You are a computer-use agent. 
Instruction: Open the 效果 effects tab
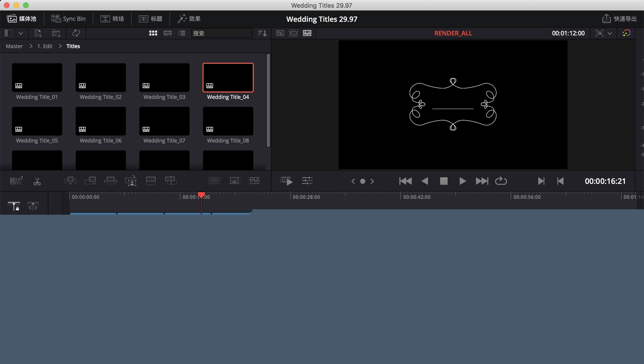(189, 19)
